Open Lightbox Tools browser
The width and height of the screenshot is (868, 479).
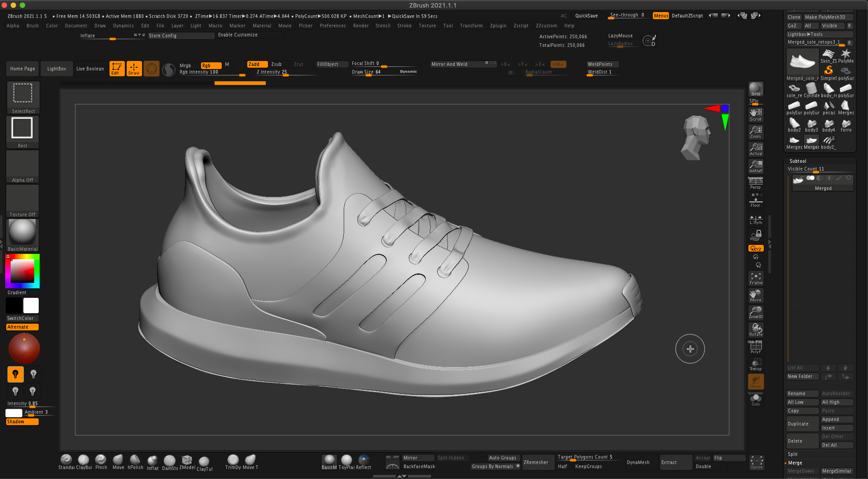820,34
